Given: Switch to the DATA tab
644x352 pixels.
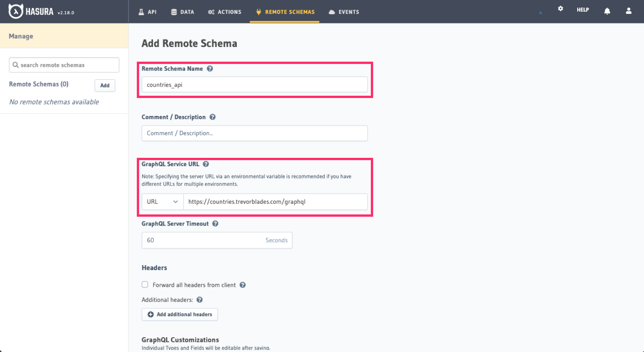Looking at the screenshot, I should 182,12.
